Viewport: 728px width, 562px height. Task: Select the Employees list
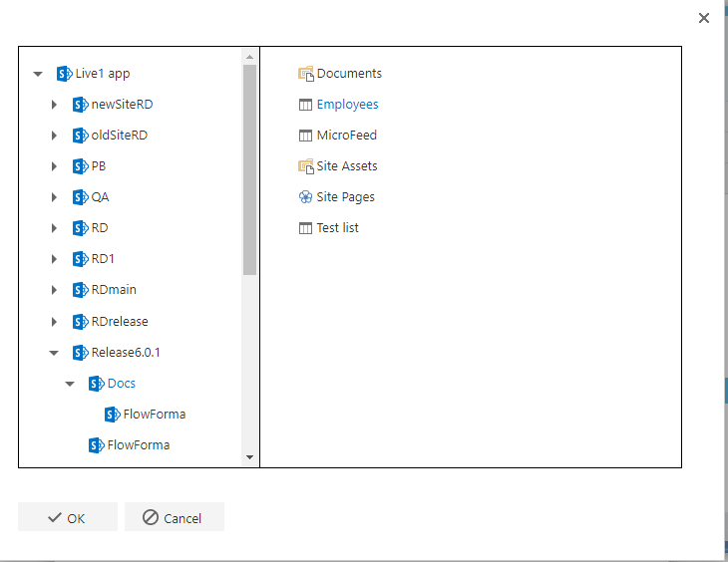pyautogui.click(x=347, y=105)
